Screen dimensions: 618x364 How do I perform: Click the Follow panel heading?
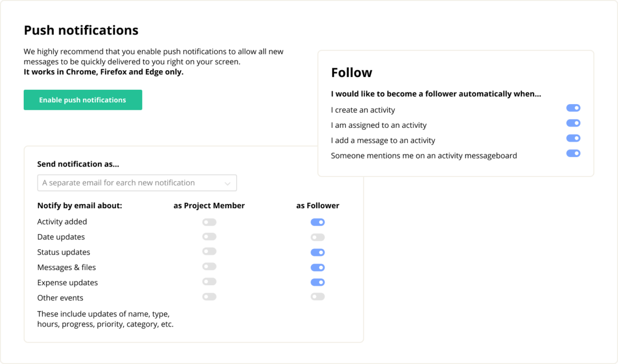352,73
